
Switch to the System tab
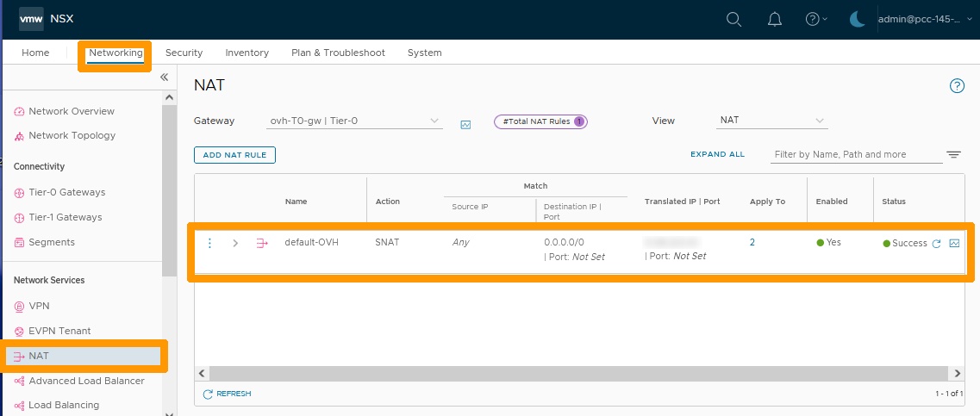[x=424, y=53]
